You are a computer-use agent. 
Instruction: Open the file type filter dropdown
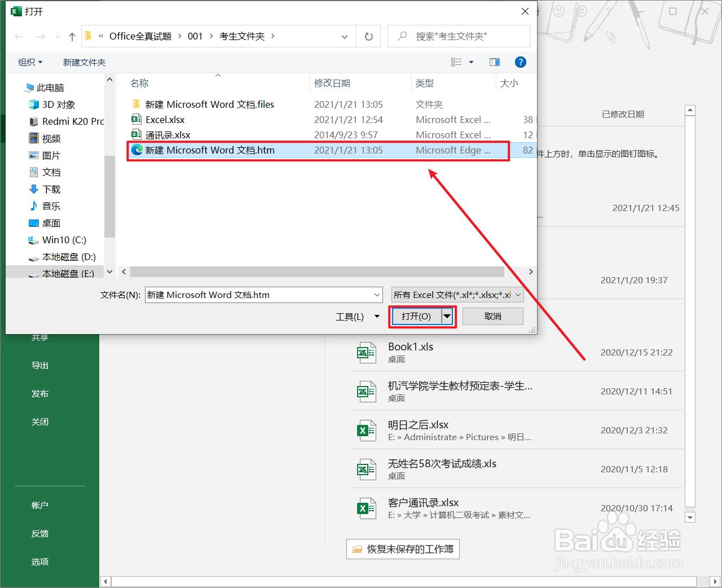point(457,295)
